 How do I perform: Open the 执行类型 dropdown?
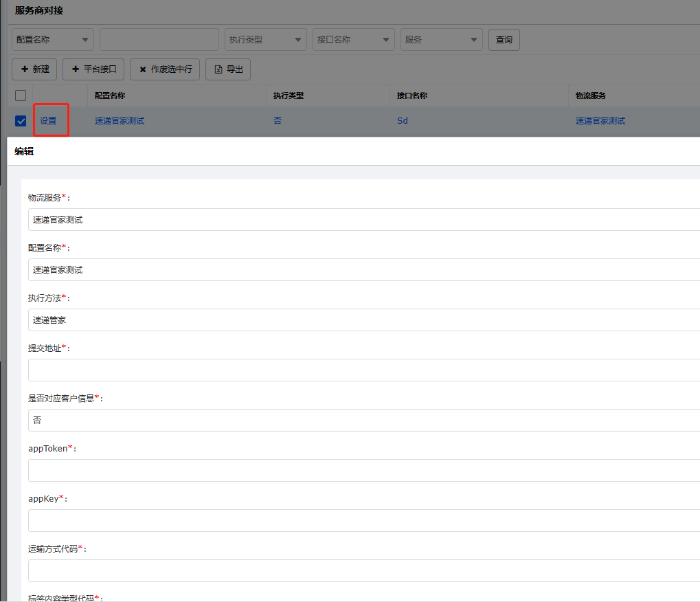click(x=266, y=40)
